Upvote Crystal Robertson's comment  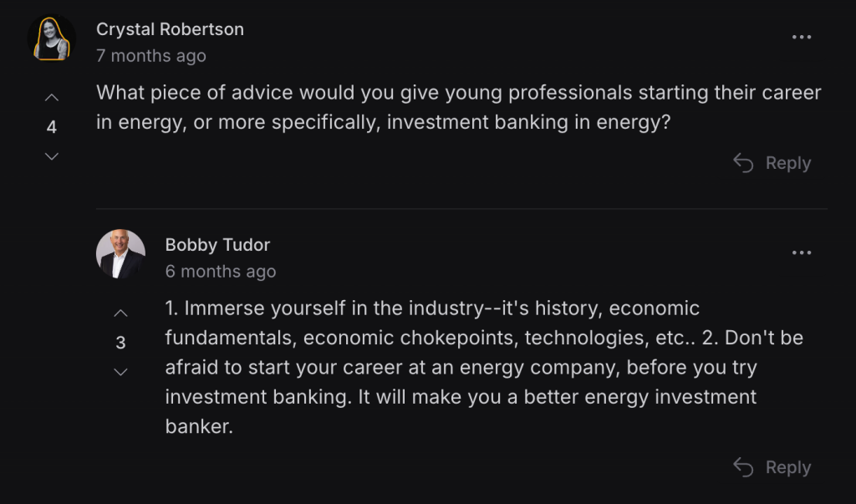(51, 98)
